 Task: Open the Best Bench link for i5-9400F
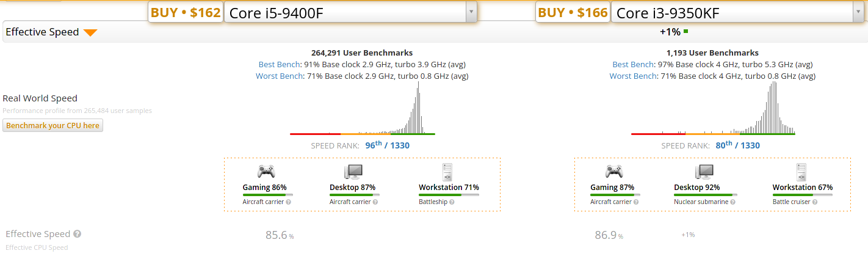pyautogui.click(x=278, y=64)
